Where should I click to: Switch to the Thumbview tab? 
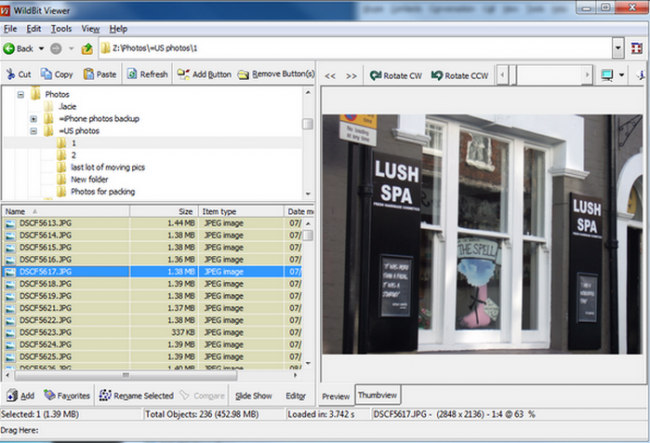378,395
